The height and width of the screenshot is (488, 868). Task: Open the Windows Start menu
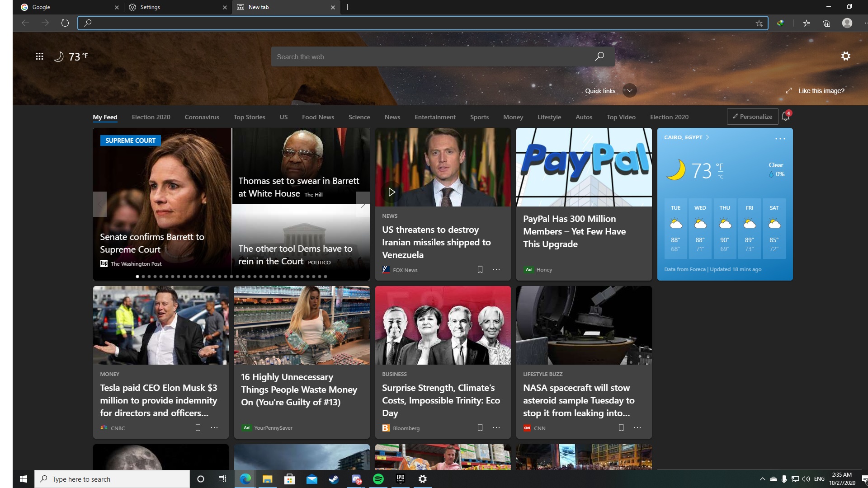[24, 479]
